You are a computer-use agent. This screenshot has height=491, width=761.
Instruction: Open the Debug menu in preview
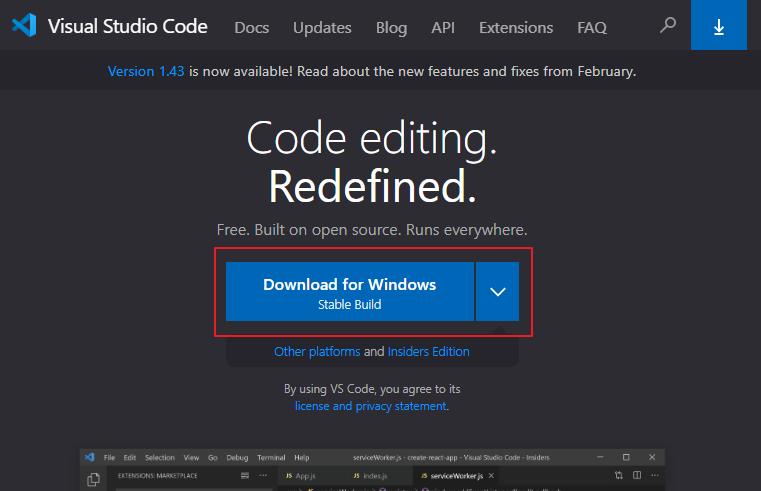237,458
